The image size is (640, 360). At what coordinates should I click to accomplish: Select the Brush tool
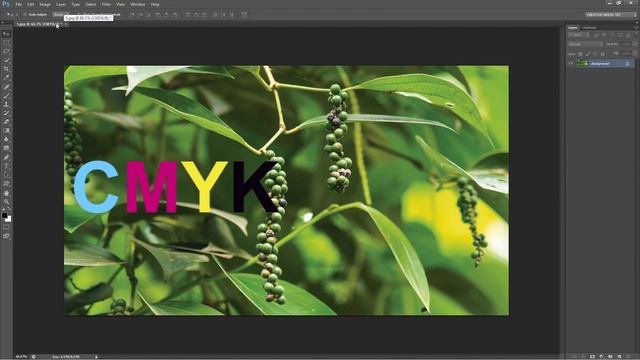click(x=6, y=96)
